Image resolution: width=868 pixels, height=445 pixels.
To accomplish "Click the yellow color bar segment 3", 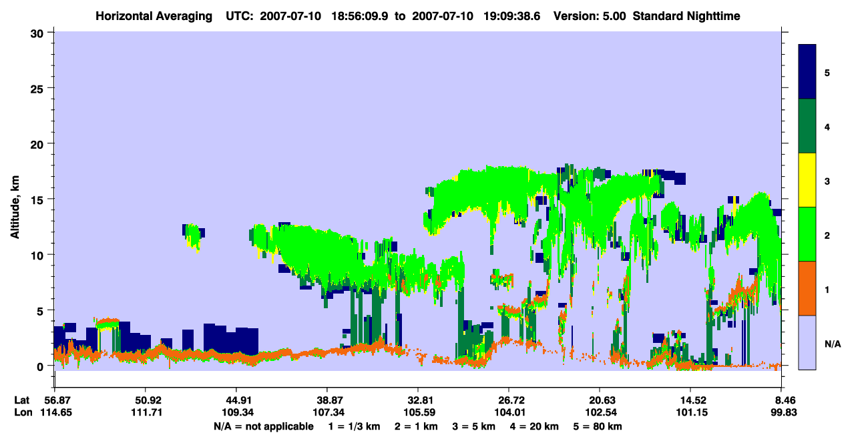I will (807, 180).
